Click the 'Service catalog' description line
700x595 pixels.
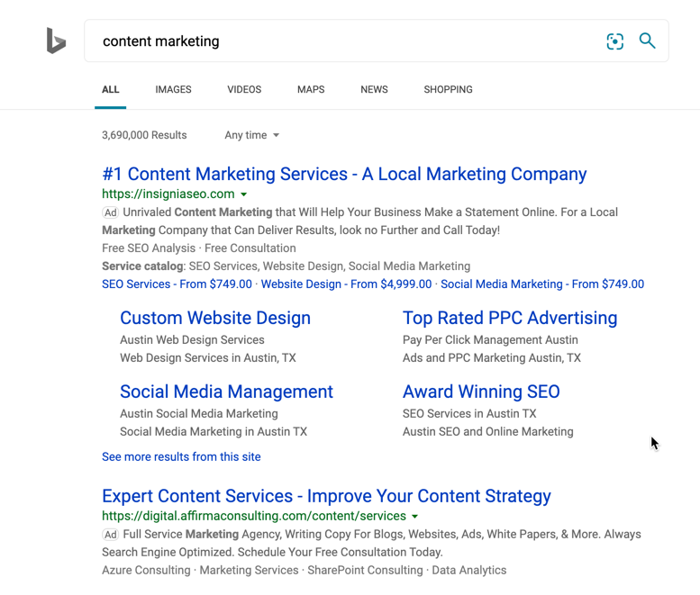[286, 266]
